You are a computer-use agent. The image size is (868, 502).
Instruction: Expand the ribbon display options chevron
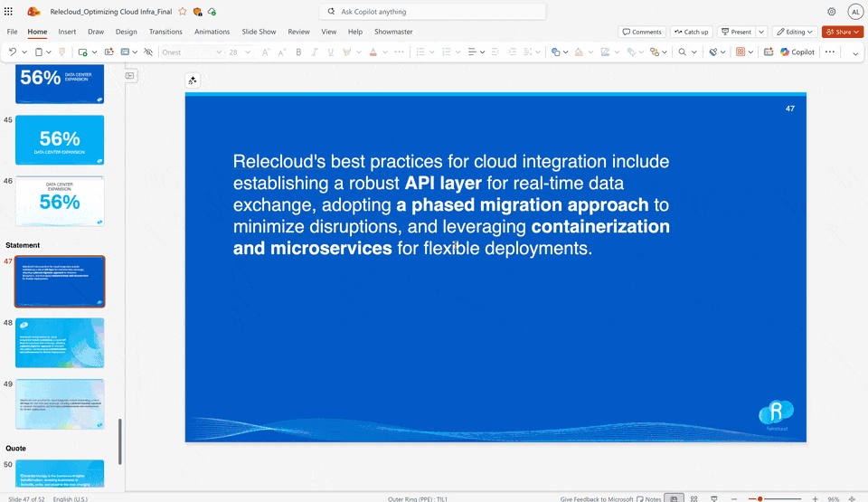point(855,53)
